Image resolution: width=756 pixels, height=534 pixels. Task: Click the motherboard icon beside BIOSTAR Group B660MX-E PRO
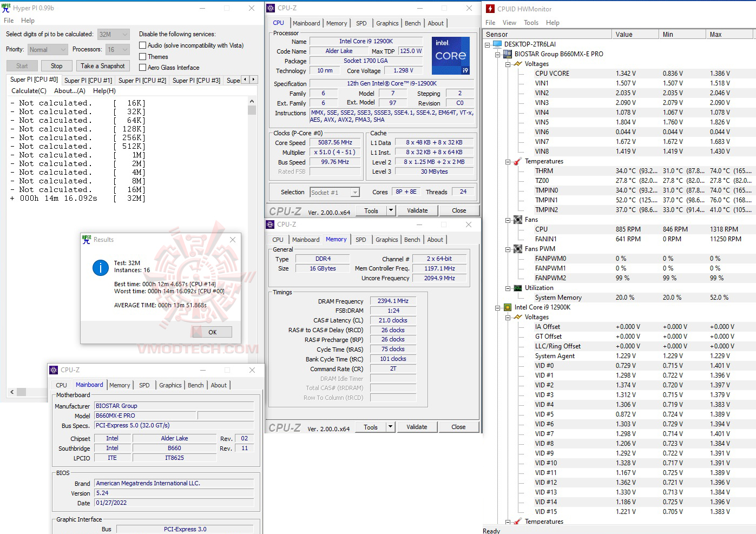(x=508, y=54)
